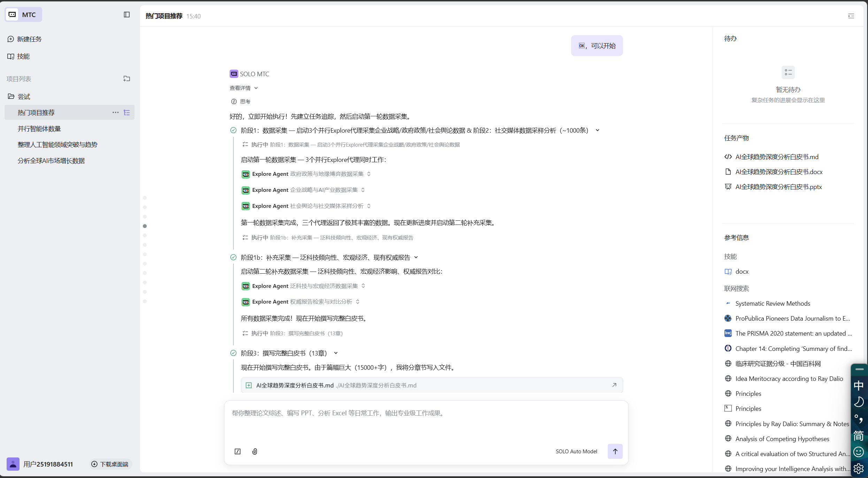This screenshot has height=478, width=868.
Task: Expand the 查看详情 dropdown
Action: (x=244, y=88)
